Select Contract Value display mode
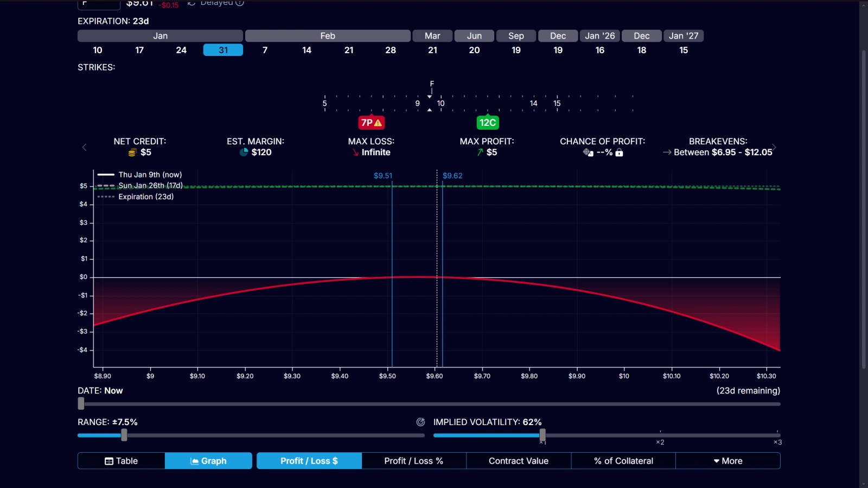 [519, 461]
